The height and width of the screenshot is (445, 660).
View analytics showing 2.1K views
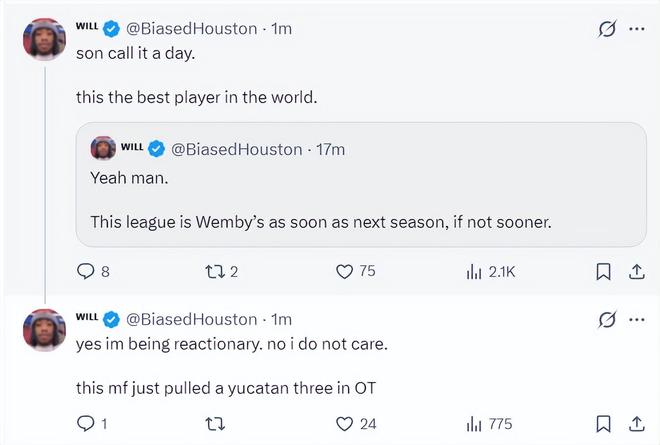(491, 272)
